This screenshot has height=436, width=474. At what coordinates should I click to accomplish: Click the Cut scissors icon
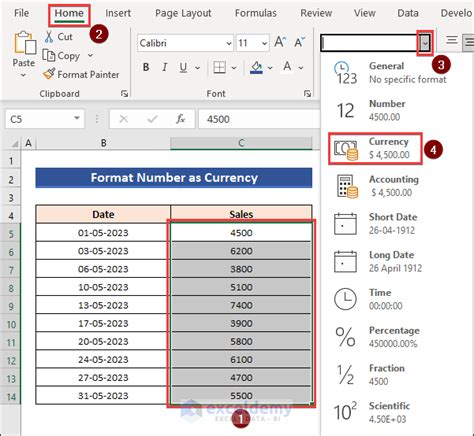(x=49, y=37)
